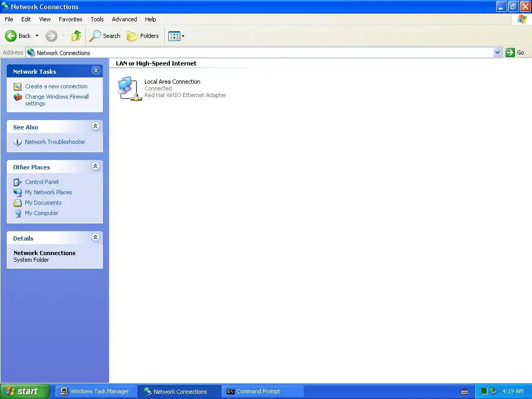Screen dimensions: 532x399
Task: Toggle the Folders pane
Action: 142,36
